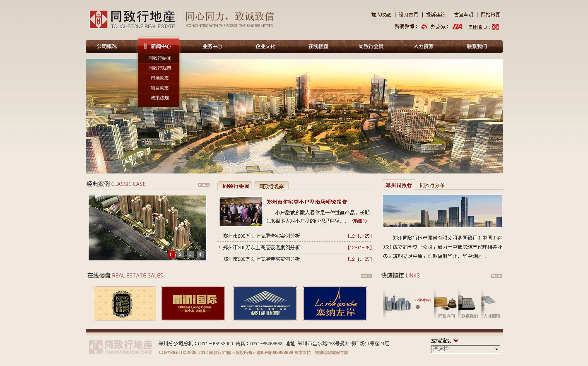Switch to the 同致行观察 news tab
Viewport: 588px width, 366px height.
point(271,186)
